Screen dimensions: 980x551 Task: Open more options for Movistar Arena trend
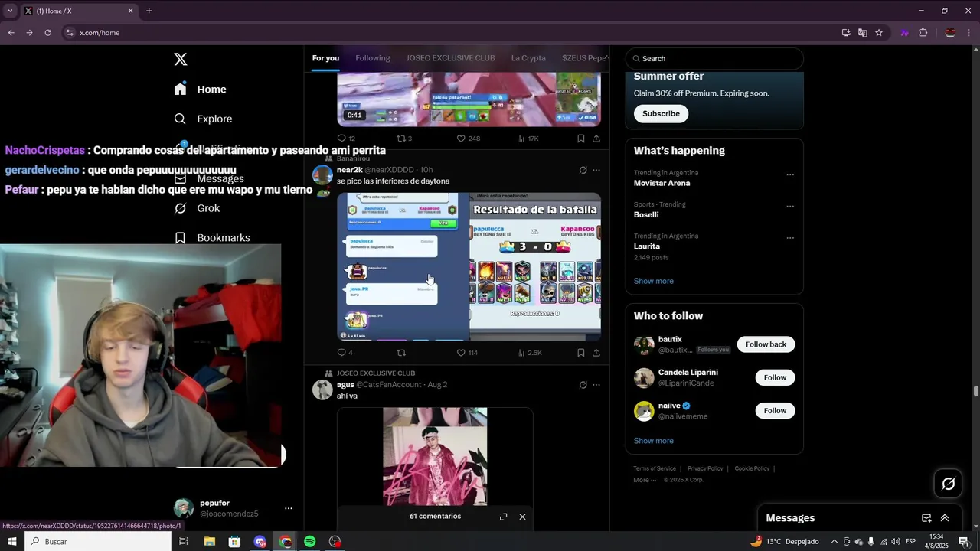(790, 174)
